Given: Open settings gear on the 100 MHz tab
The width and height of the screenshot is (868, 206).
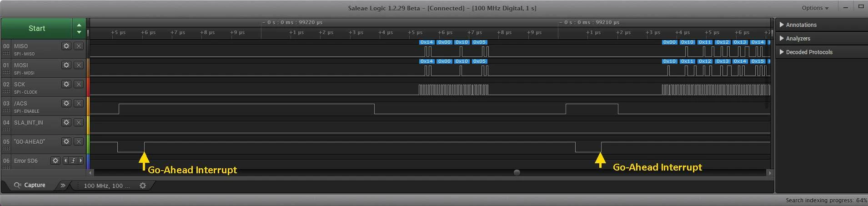Looking at the screenshot, I should [143, 186].
